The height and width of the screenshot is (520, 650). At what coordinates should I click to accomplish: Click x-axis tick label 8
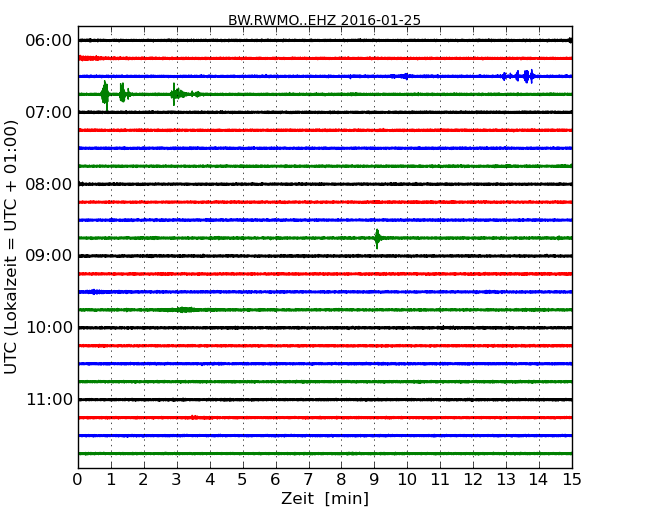pyautogui.click(x=341, y=480)
